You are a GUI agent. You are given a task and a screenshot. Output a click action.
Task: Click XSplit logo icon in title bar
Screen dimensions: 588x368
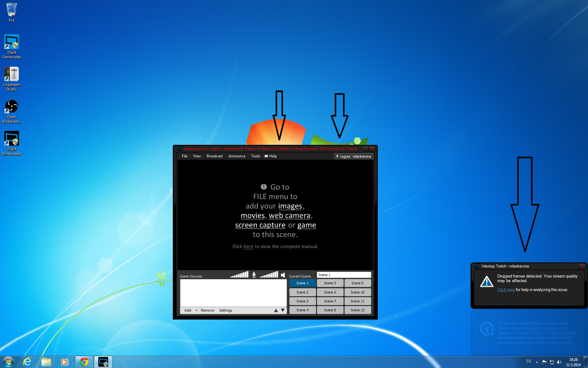[180, 149]
